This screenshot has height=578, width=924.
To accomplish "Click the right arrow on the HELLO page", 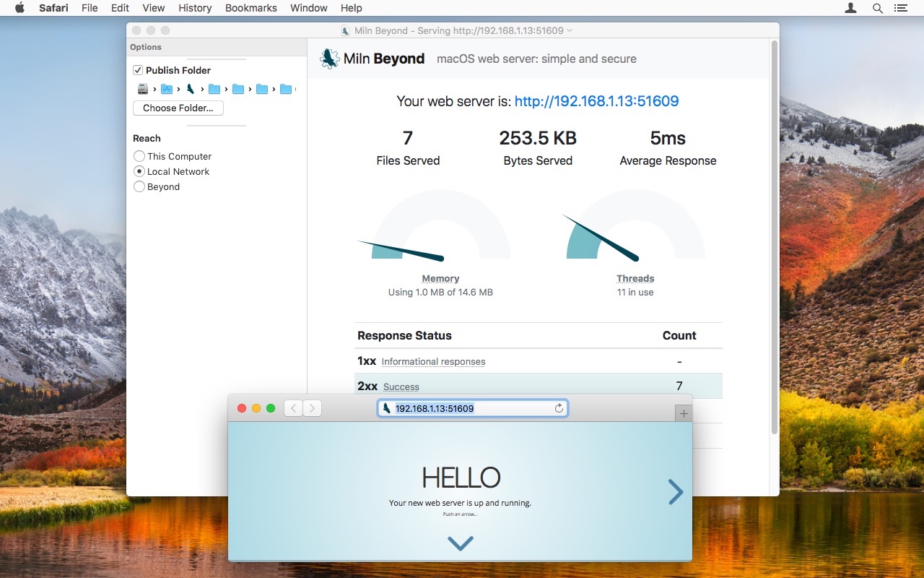I will point(676,492).
